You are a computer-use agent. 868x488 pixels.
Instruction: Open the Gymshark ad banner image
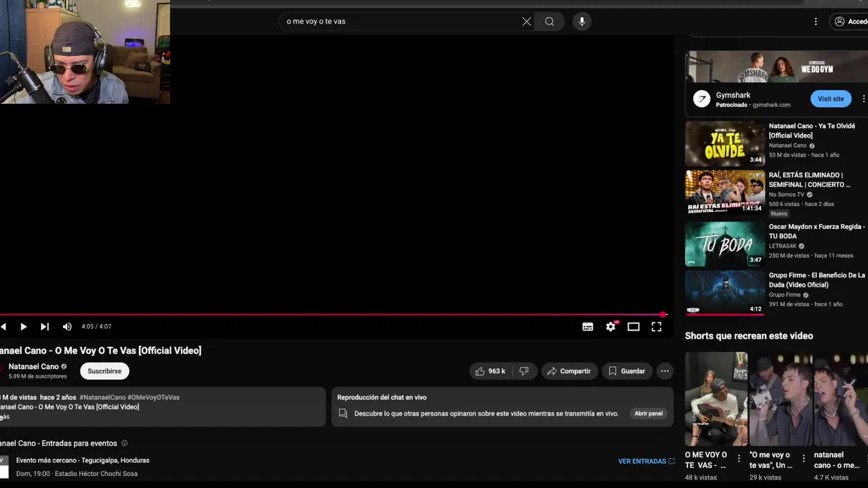pos(776,66)
